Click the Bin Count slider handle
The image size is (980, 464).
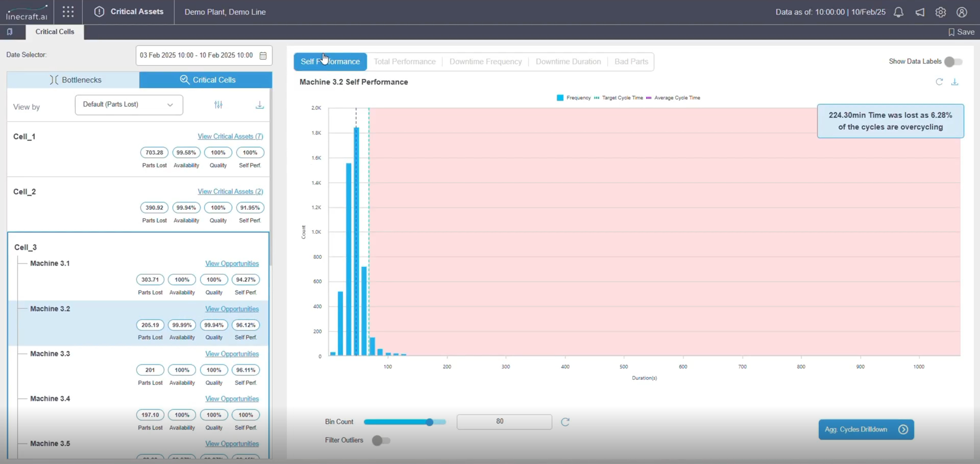[x=430, y=422]
